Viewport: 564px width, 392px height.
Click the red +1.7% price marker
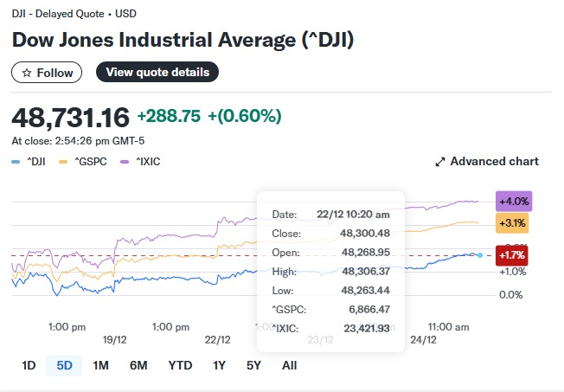pos(511,255)
